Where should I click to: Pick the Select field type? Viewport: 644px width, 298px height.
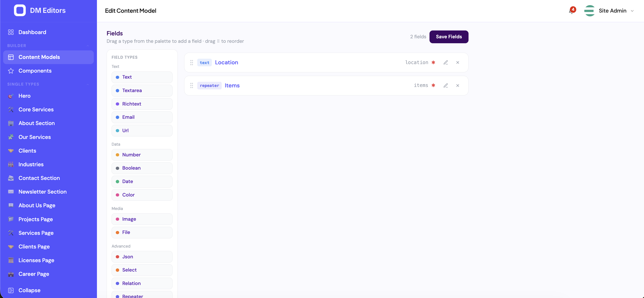pos(142,270)
